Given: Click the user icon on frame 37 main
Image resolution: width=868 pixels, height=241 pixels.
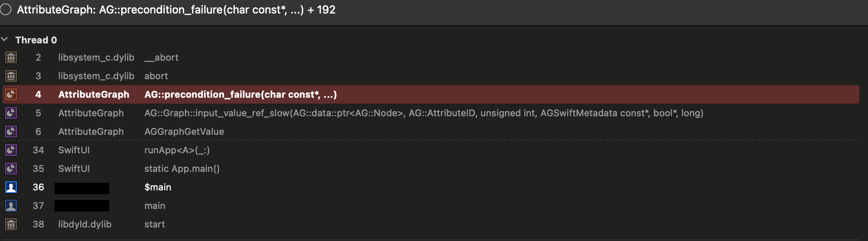Looking at the screenshot, I should click(x=11, y=206).
